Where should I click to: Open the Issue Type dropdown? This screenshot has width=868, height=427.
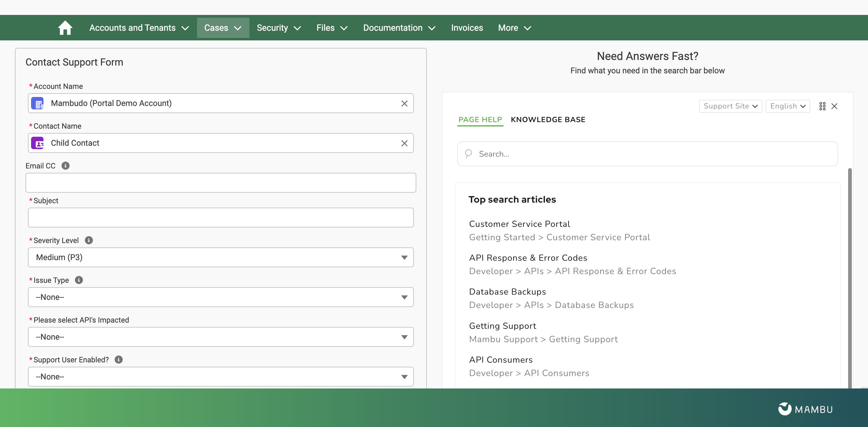click(221, 297)
